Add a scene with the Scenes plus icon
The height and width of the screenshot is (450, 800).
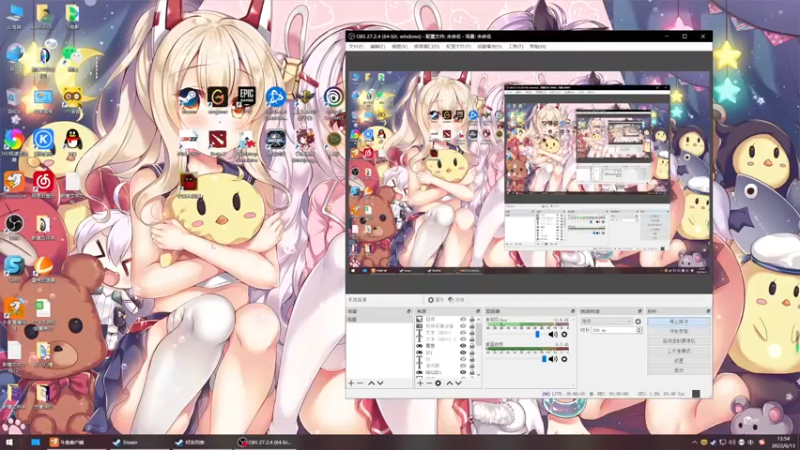pos(351,383)
